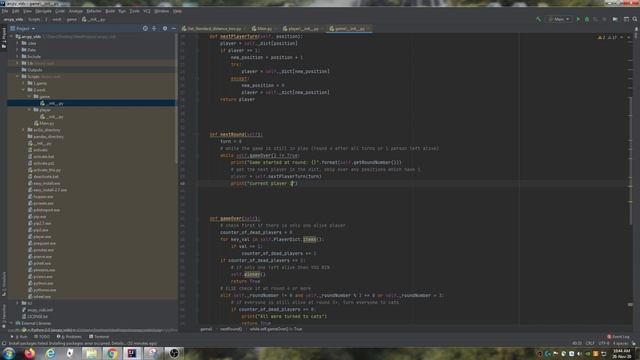Screen dimensions: 640x360
Task: Click expand/collapse all icon in Project panel
Action: [154, 29]
